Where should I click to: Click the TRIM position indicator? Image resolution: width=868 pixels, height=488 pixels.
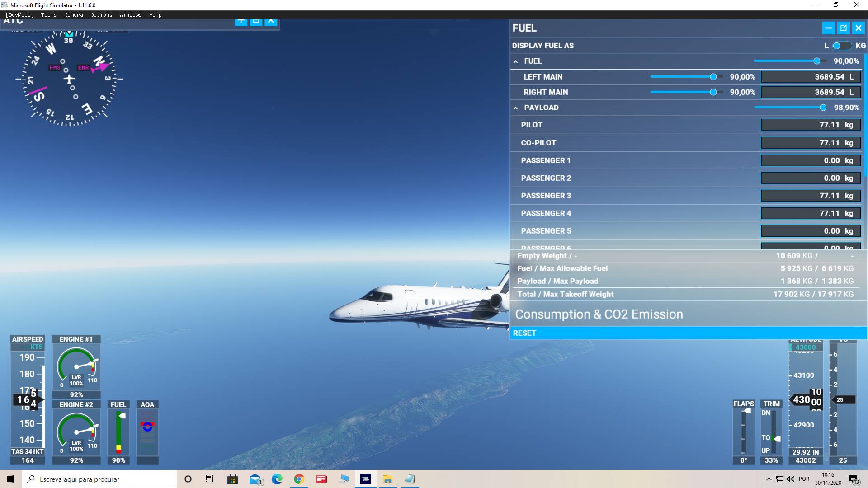pyautogui.click(x=771, y=432)
